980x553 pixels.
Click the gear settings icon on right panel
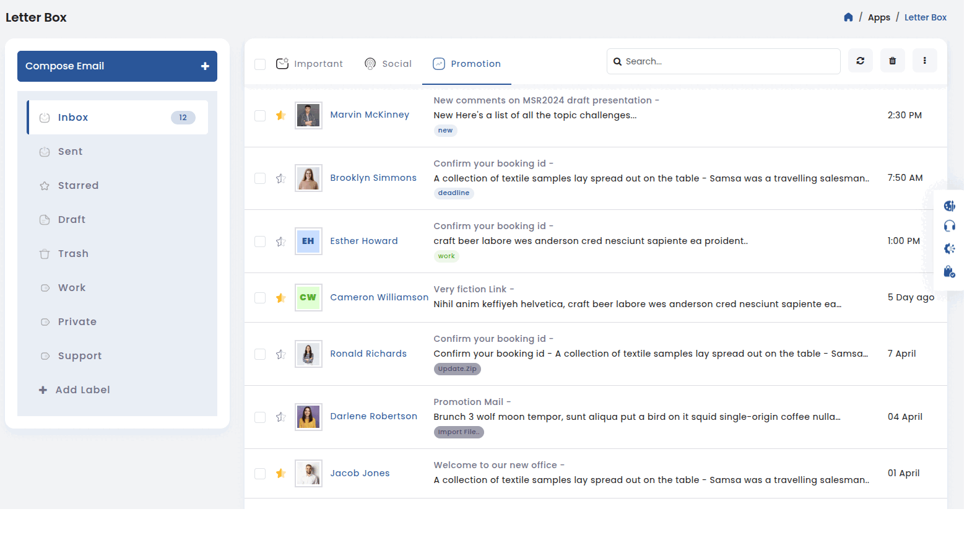[949, 249]
